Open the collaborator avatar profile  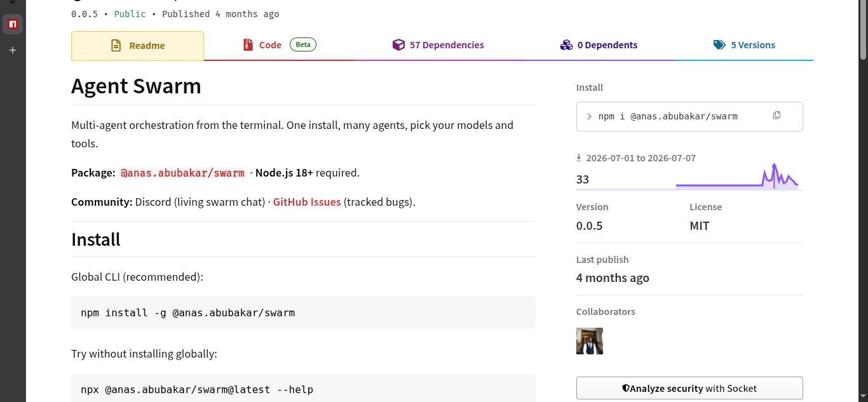pyautogui.click(x=590, y=341)
